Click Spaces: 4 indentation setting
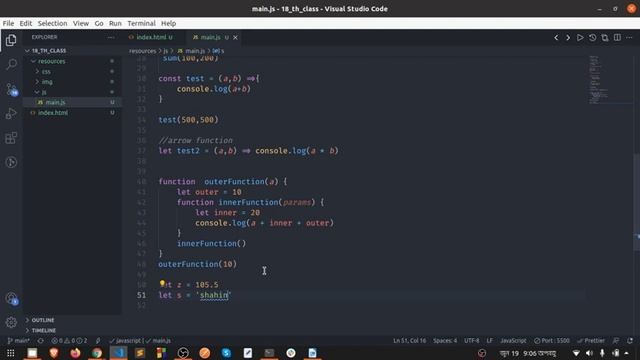 coord(445,340)
